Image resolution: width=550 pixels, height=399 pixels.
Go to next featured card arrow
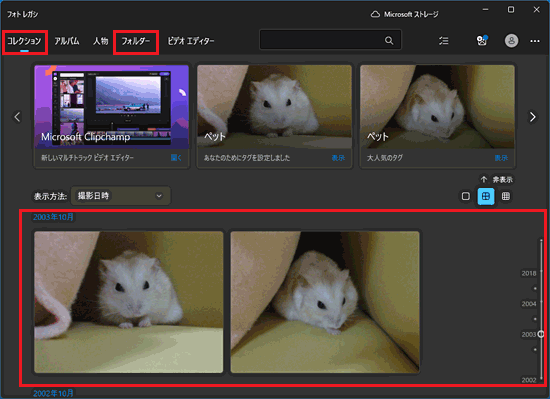pos(532,116)
